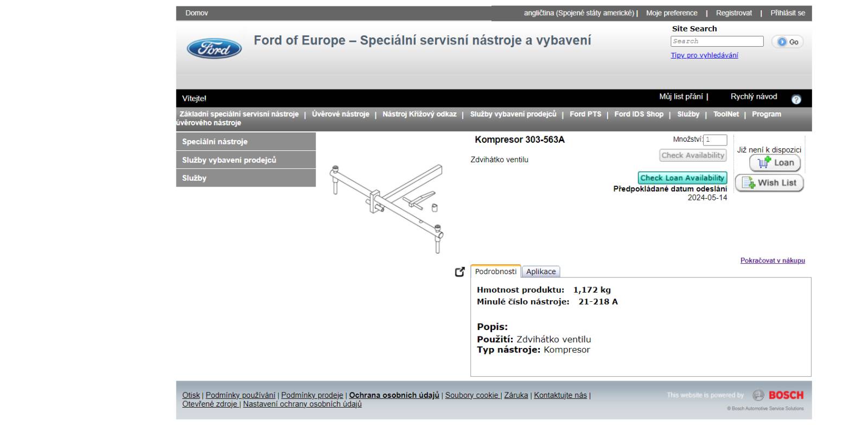
Task: Change language angličtina (Spojené státy americké)
Action: click(x=579, y=13)
